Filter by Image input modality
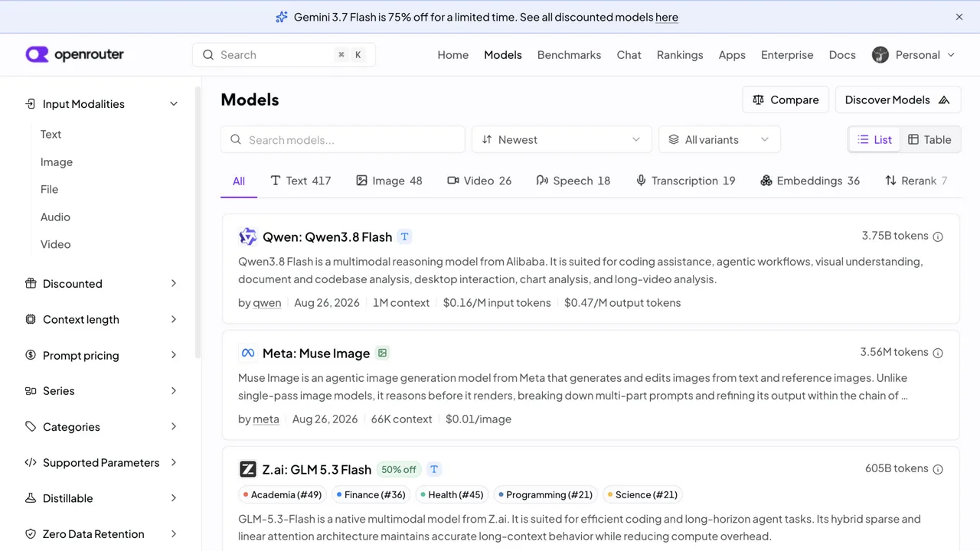This screenshot has width=980, height=551. tap(57, 162)
